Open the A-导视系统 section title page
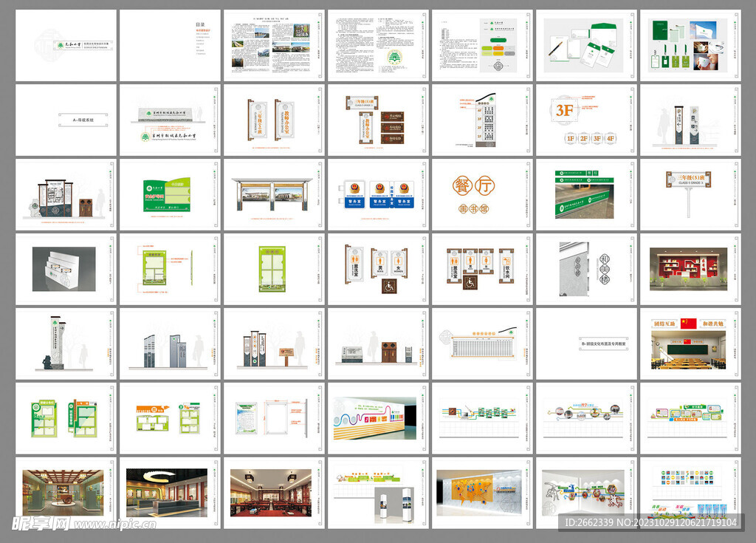This screenshot has width=756, height=543. tap(66, 120)
